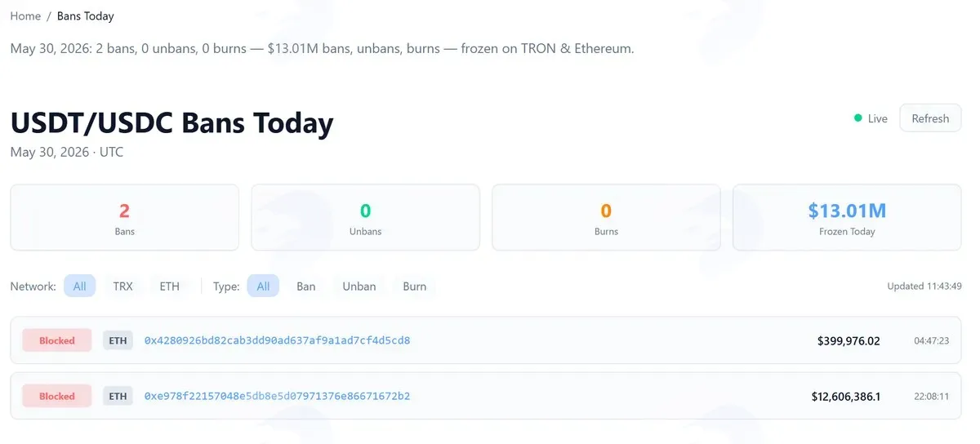Select All type filter
This screenshot has width=980, height=444.
point(263,286)
